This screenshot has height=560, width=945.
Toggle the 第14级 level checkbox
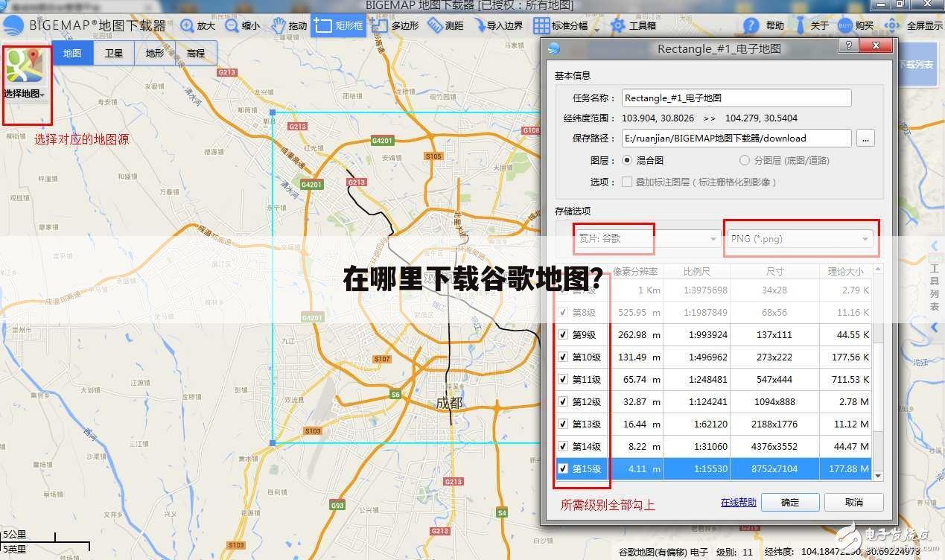coord(563,447)
